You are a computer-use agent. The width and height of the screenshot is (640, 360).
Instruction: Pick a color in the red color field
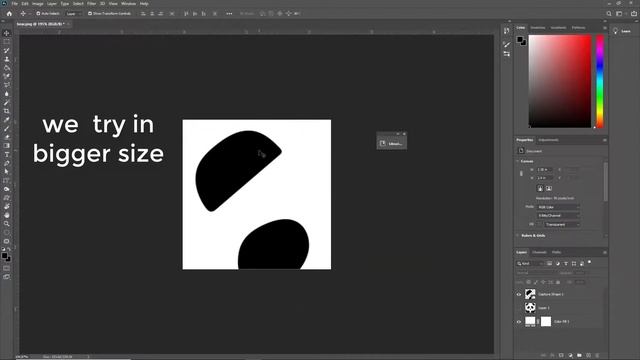pyautogui.click(x=560, y=82)
